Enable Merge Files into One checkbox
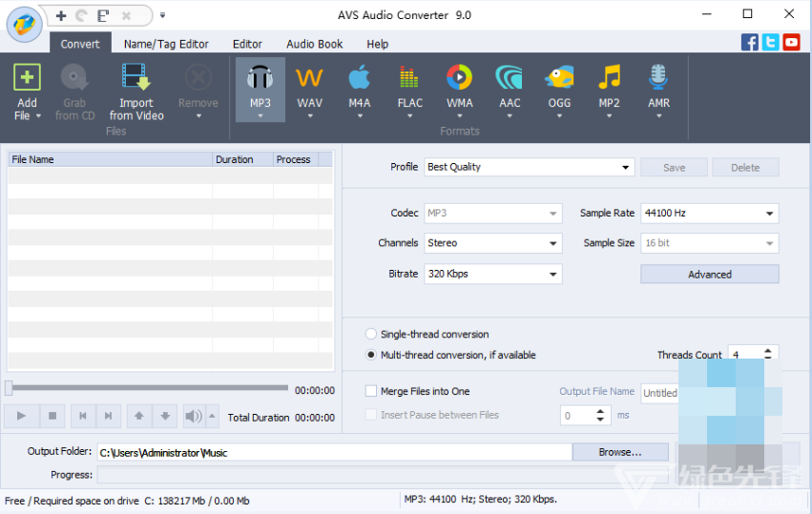Viewport: 812px width, 514px height. [x=371, y=391]
